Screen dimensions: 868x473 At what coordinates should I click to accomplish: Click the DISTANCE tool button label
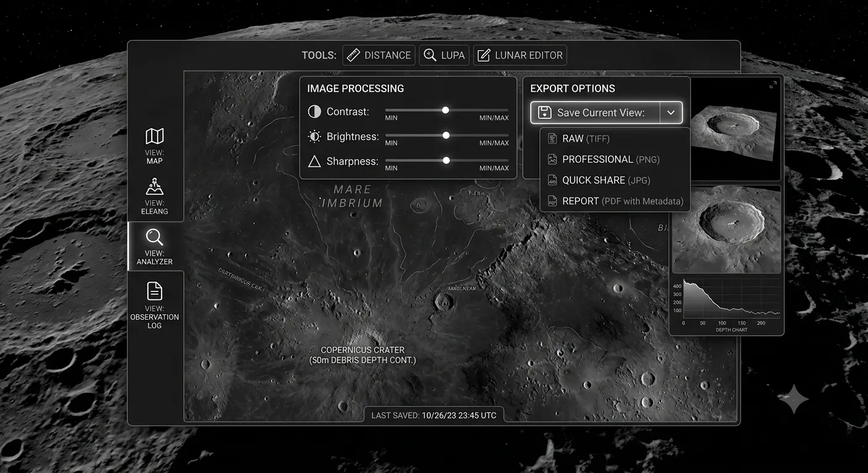[x=388, y=55]
